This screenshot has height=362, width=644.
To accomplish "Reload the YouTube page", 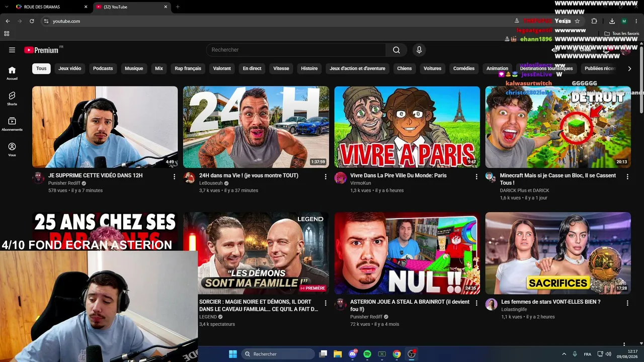I will point(32,21).
